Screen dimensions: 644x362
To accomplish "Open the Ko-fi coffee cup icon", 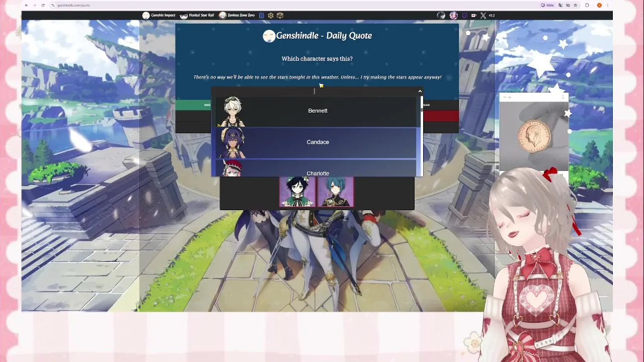I will click(x=473, y=16).
